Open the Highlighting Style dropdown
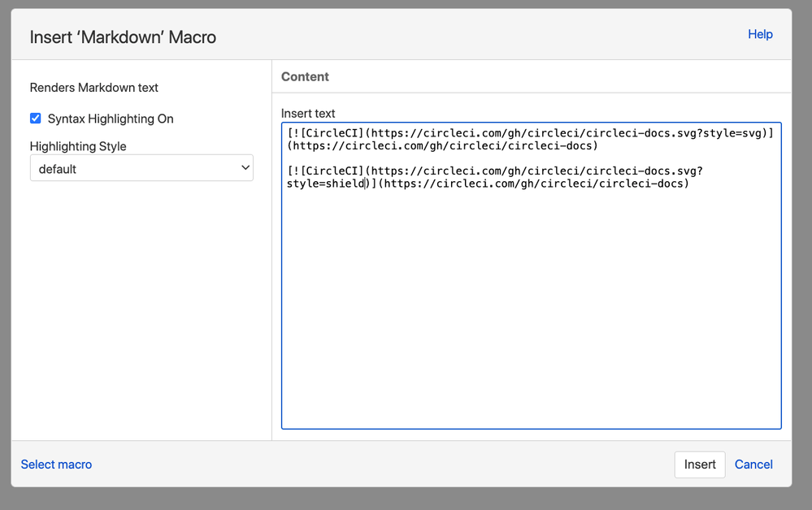Image resolution: width=812 pixels, height=510 pixels. tap(141, 168)
